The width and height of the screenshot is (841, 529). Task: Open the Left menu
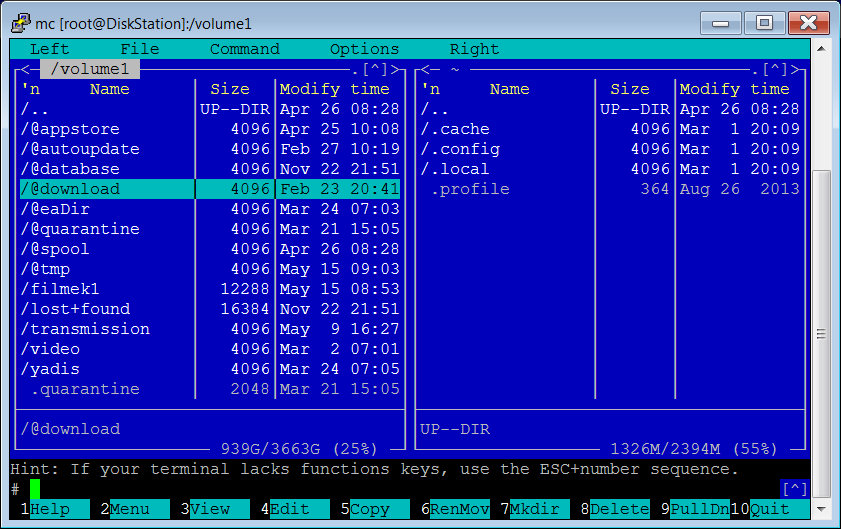tap(50, 49)
